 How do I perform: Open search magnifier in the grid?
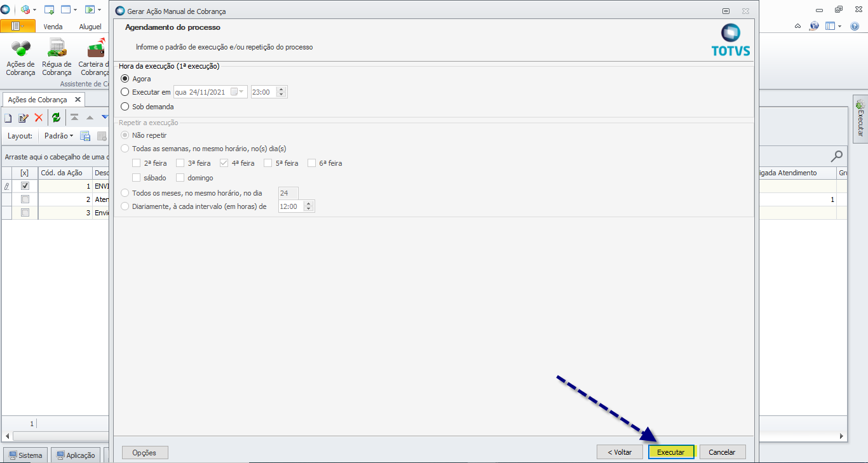(x=837, y=156)
